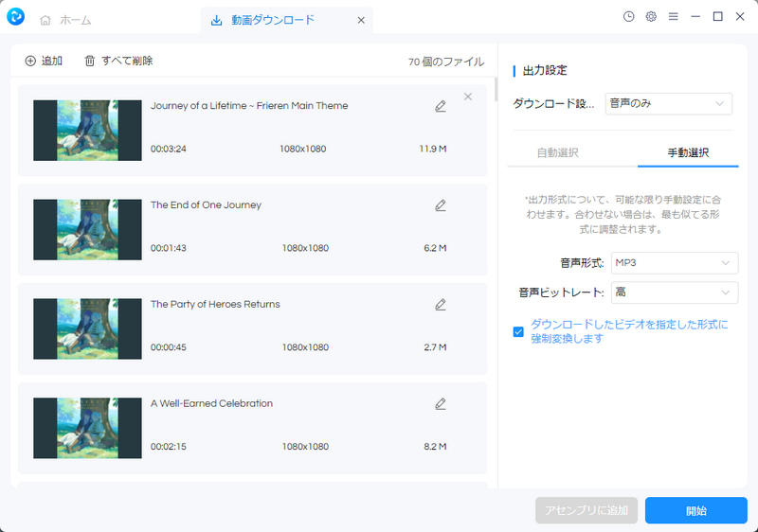Click 開始 start button

pyautogui.click(x=696, y=511)
